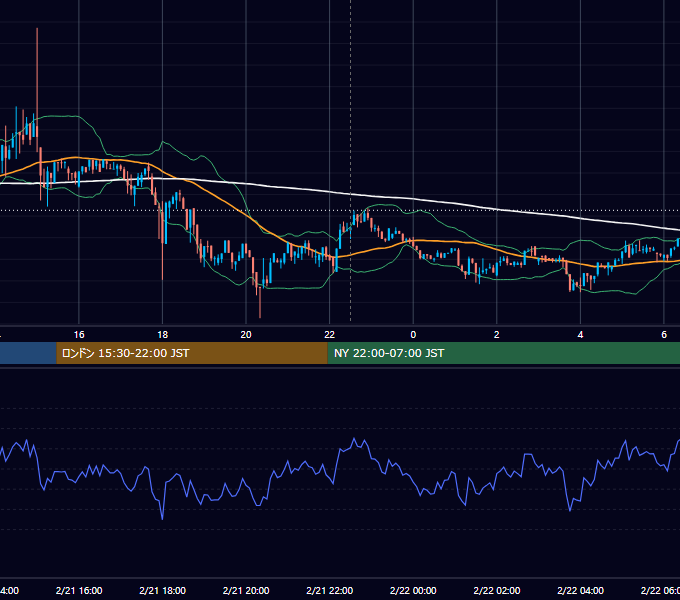The image size is (680, 600).
Task: Click the 2/21 16:00 date label
Action: (x=79, y=590)
